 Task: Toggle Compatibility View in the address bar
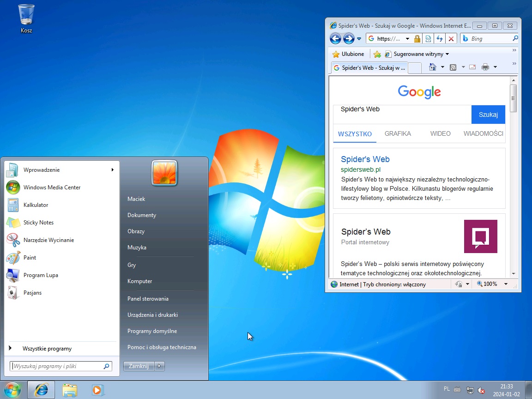(x=428, y=39)
